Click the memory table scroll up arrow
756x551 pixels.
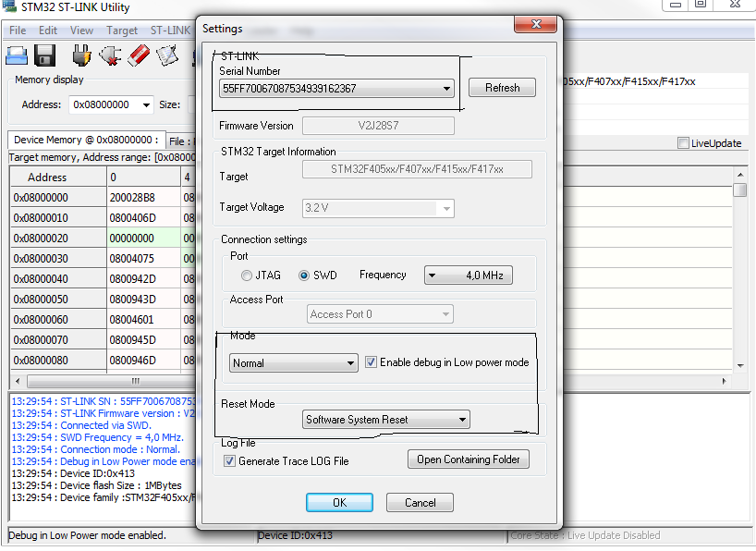[740, 174]
